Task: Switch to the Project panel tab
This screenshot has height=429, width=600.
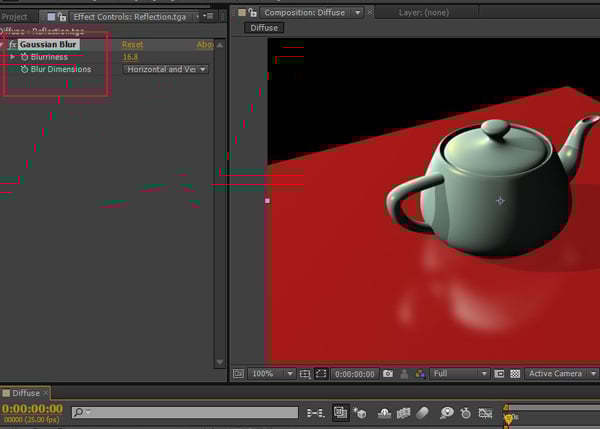Action: pyautogui.click(x=14, y=17)
